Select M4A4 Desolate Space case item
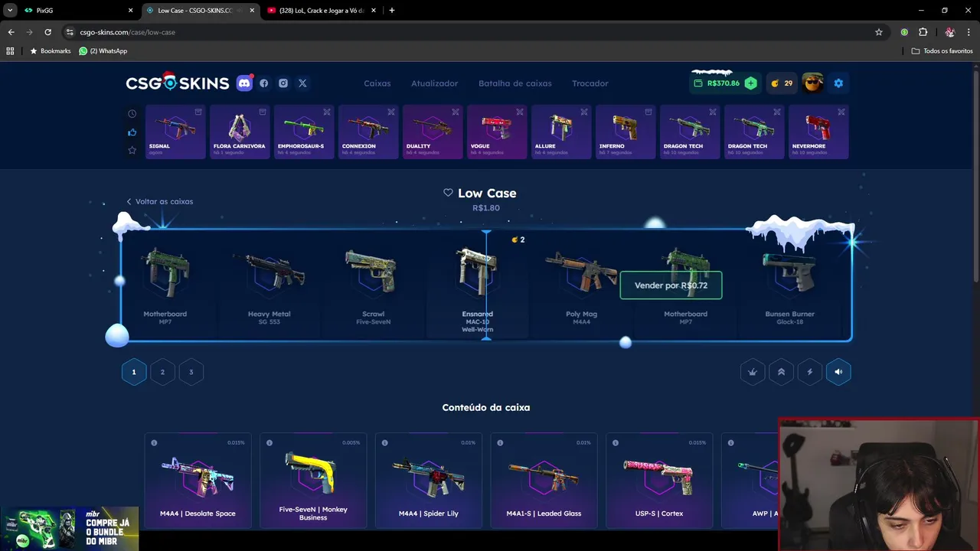The width and height of the screenshot is (980, 551). tap(198, 481)
